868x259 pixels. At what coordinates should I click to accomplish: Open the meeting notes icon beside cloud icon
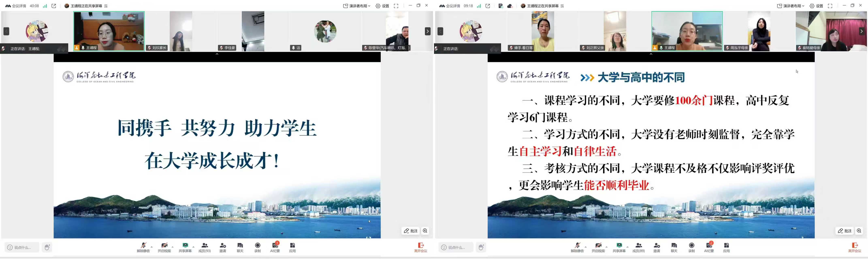click(x=500, y=6)
